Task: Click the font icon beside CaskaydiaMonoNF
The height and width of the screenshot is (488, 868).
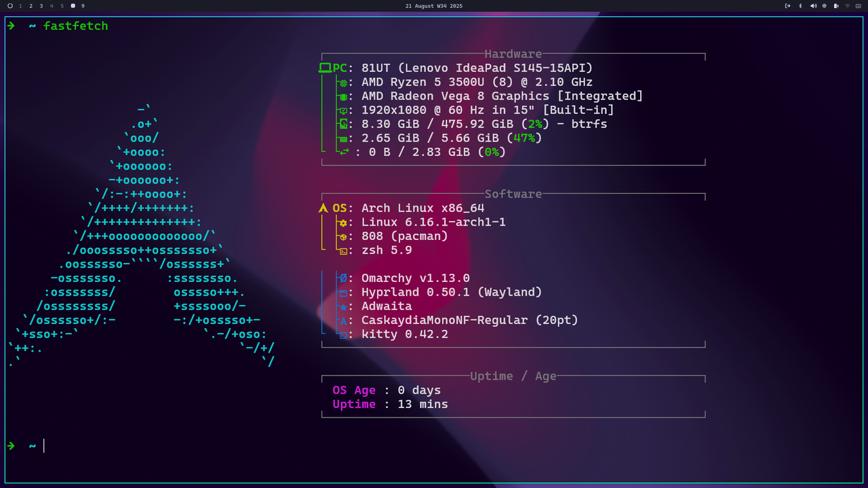Action: click(x=343, y=321)
